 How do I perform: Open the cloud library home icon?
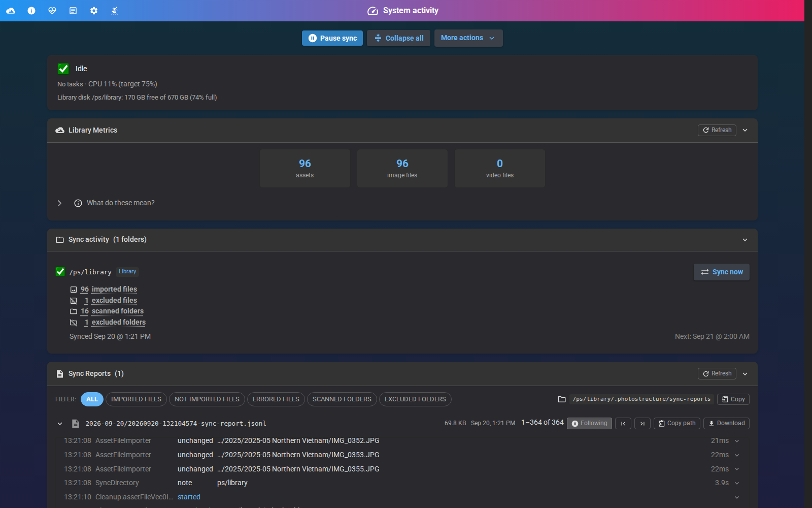[x=11, y=11]
